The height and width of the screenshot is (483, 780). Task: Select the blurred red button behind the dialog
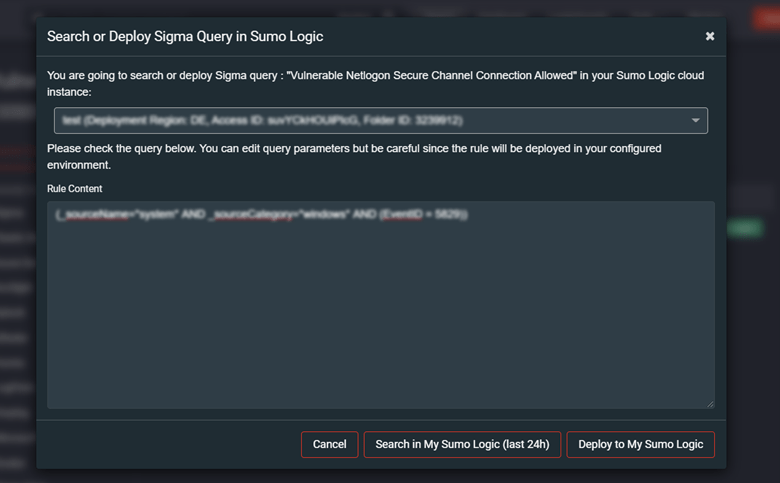[x=766, y=19]
